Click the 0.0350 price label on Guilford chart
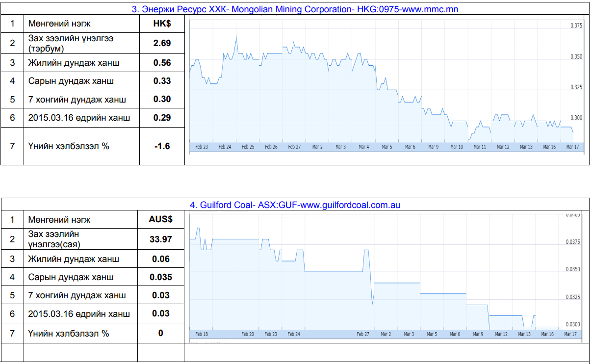Screen dimensions: 591x364 coord(573,269)
